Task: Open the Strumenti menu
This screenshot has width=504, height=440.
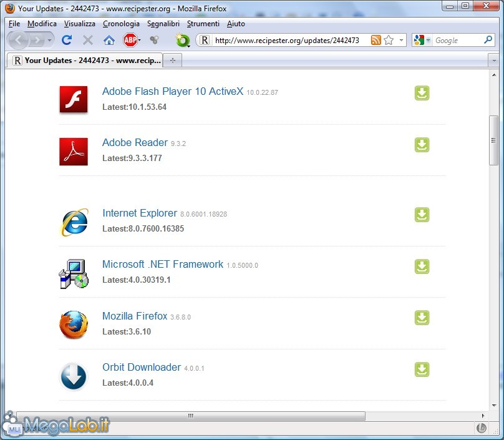Action: (x=203, y=24)
